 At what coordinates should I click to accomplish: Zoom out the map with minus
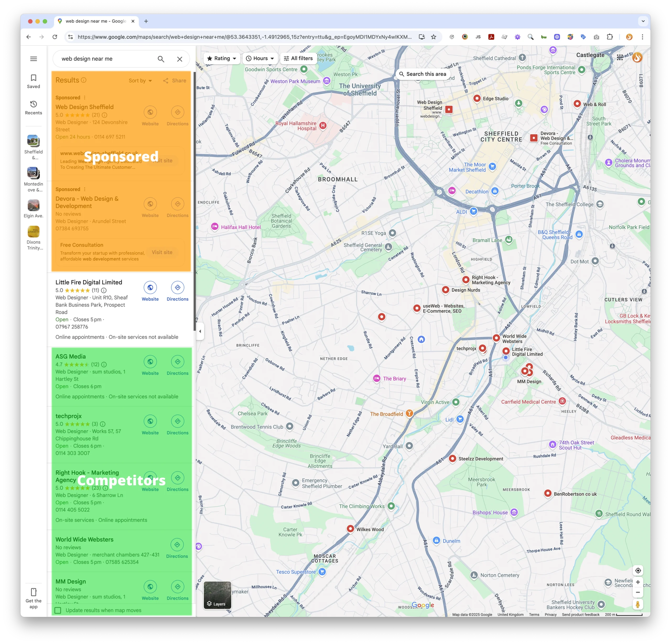point(638,593)
